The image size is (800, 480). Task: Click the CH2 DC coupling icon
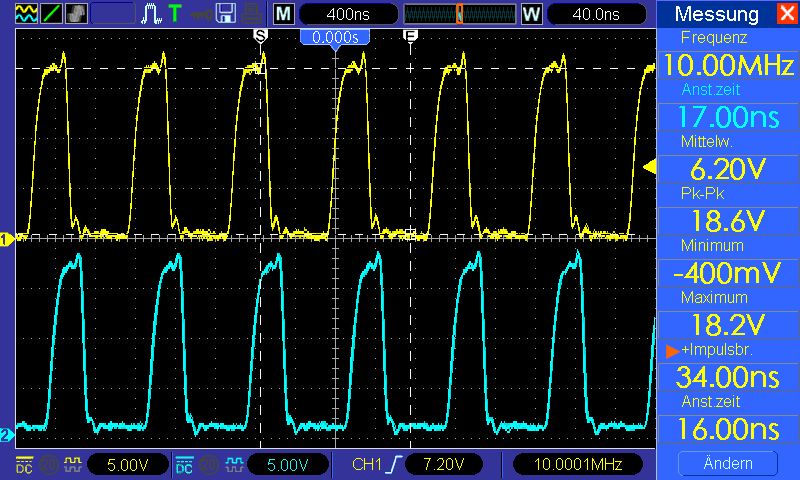184,464
